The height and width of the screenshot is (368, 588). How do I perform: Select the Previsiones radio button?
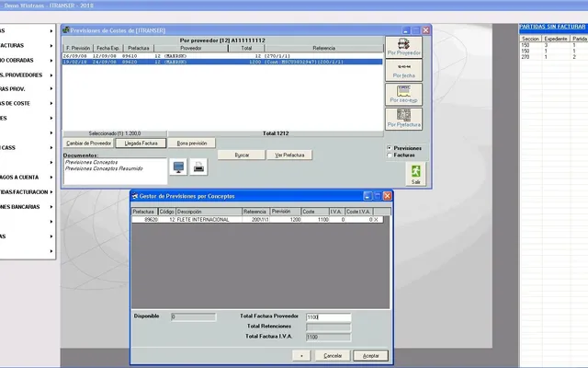(390, 148)
